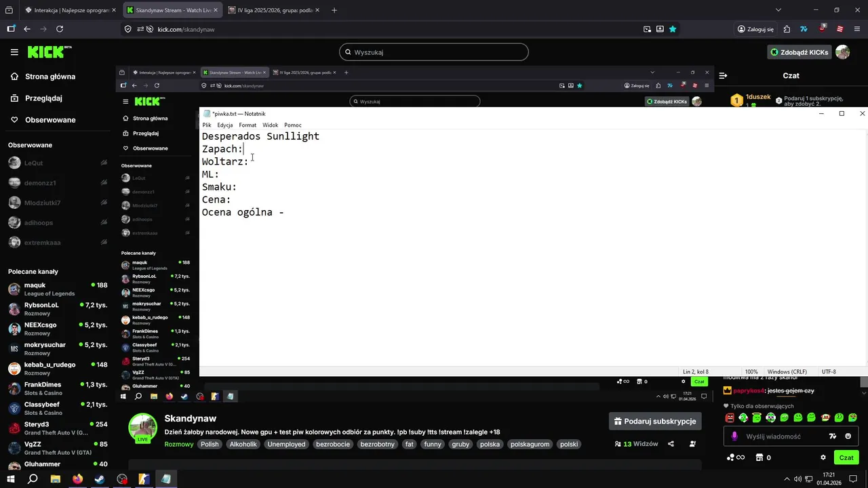Open LeQut in followed channels
This screenshot has height=488, width=868.
point(58,163)
